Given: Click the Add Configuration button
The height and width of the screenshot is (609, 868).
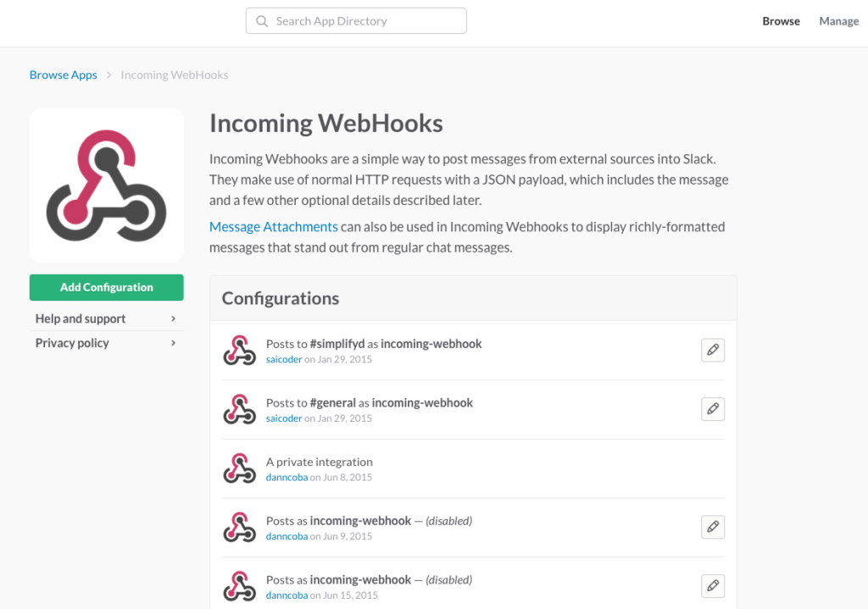Looking at the screenshot, I should (x=106, y=288).
